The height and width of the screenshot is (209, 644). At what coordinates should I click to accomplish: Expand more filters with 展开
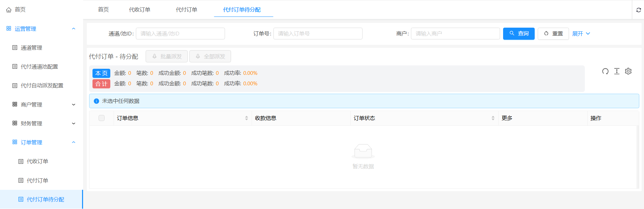pyautogui.click(x=581, y=34)
